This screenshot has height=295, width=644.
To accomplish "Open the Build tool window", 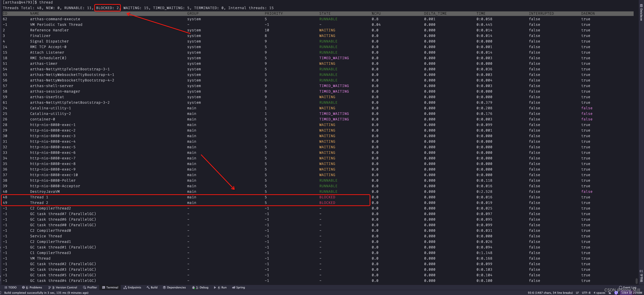I will pyautogui.click(x=152, y=287).
